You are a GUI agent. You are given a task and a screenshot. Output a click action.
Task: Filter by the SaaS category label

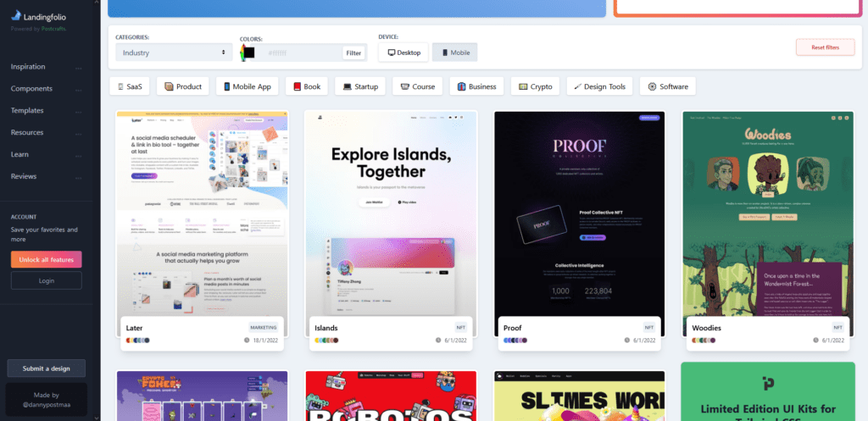[135, 87]
